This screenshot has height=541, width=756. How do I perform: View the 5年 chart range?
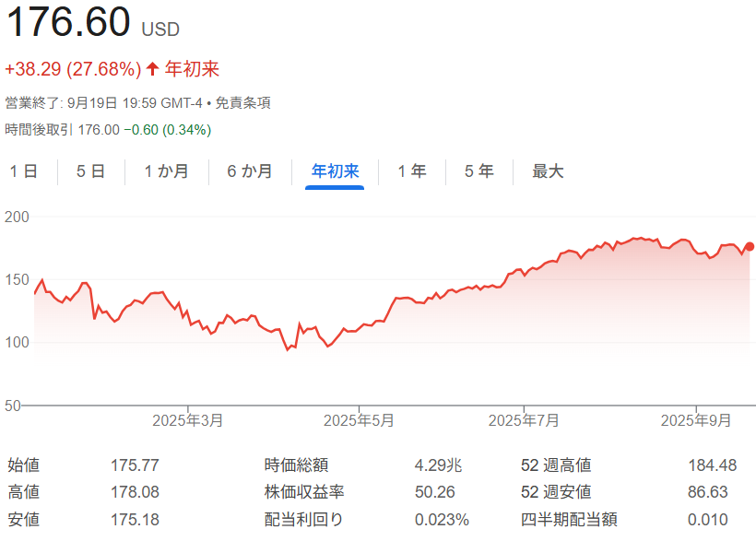(478, 171)
